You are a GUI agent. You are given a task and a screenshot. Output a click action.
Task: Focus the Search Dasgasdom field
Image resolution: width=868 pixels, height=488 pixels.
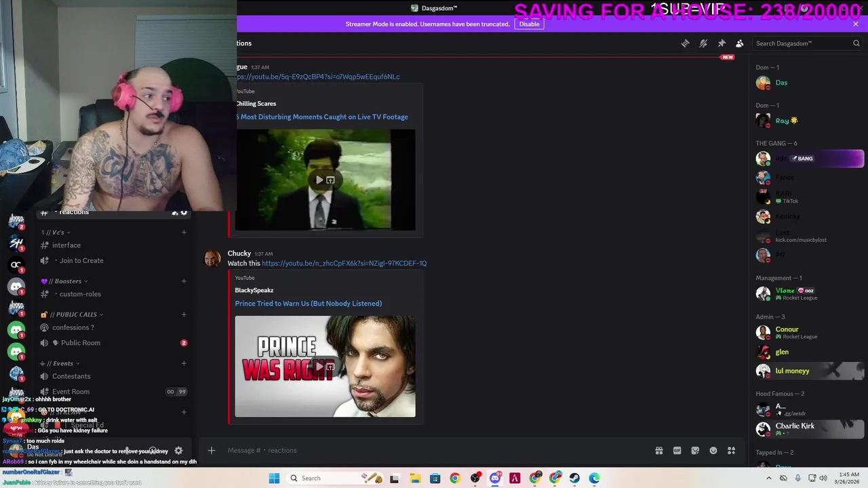click(x=807, y=43)
